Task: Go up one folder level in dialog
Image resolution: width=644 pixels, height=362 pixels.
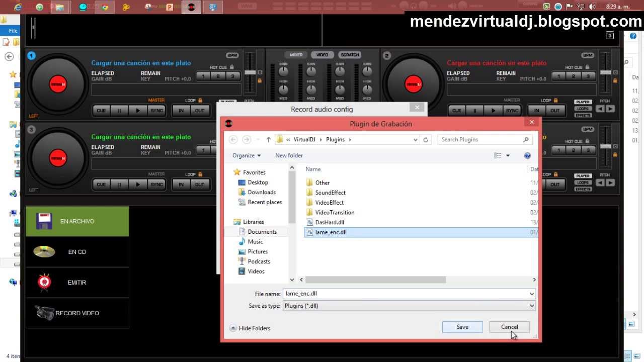Action: pyautogui.click(x=269, y=140)
